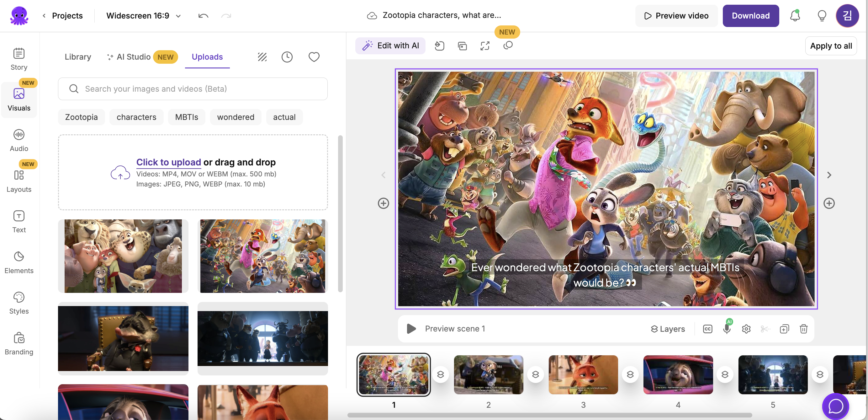The image size is (868, 420).
Task: Switch to the Library tab
Action: pos(78,57)
